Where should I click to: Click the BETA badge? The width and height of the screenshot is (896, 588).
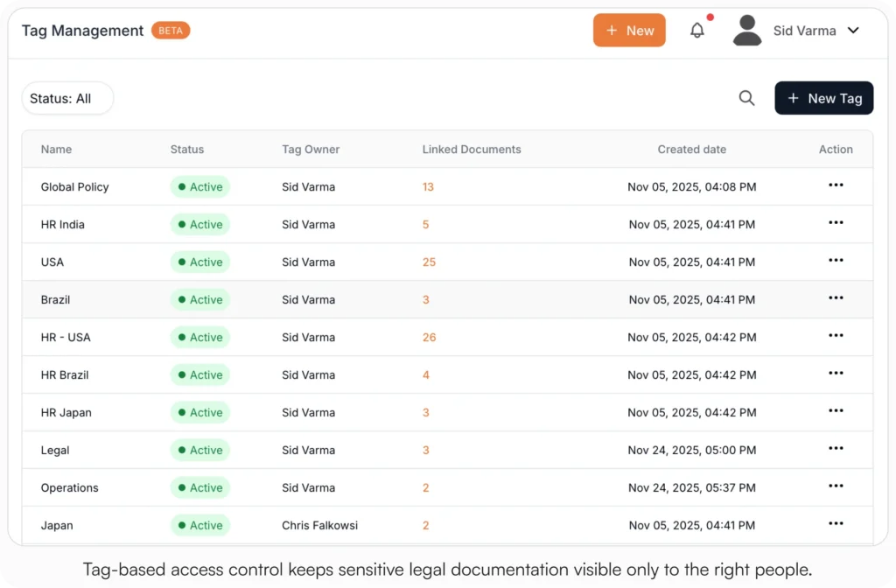click(x=171, y=31)
